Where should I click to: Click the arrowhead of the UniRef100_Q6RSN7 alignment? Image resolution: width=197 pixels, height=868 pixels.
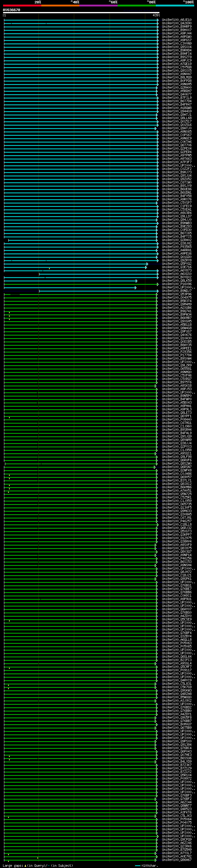pyautogui.click(x=155, y=467)
